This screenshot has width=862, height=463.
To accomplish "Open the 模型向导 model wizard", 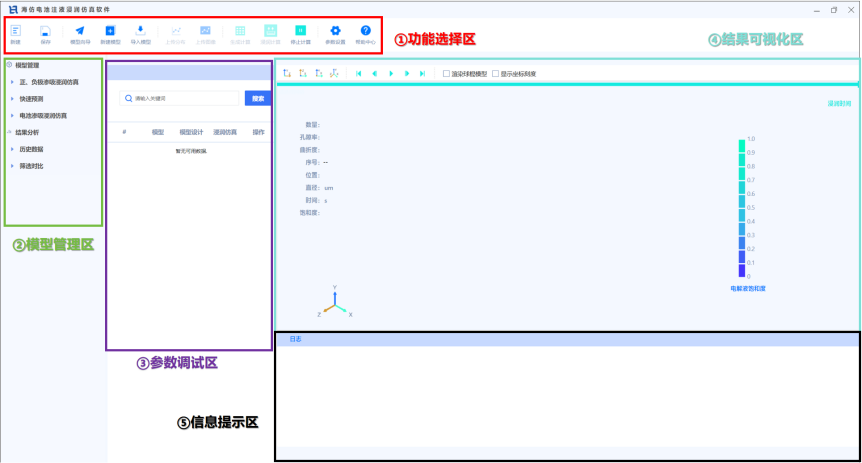I will (79, 33).
